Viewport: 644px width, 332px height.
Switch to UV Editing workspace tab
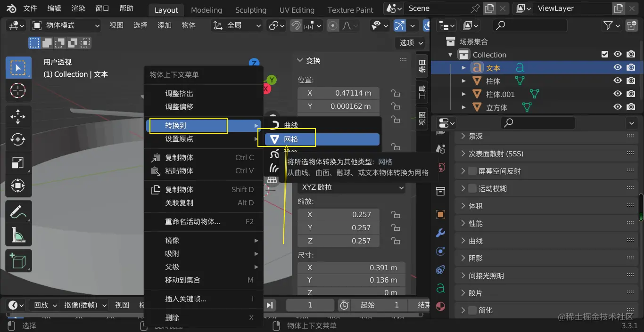tap(297, 10)
